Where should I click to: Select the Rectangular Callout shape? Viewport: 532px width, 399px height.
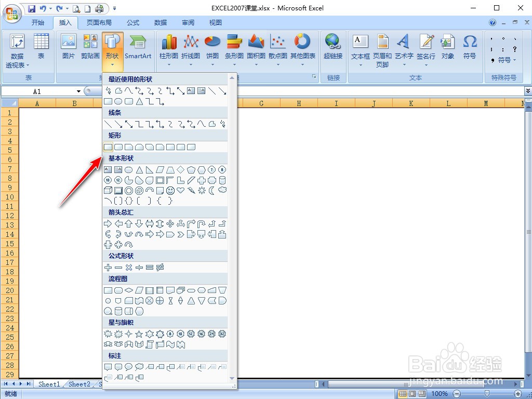tap(108, 367)
